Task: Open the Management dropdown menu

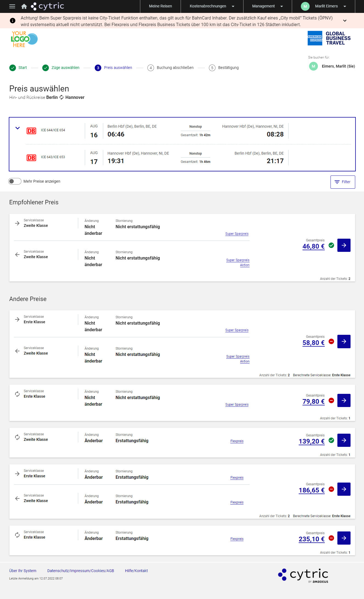Action: pos(267,6)
